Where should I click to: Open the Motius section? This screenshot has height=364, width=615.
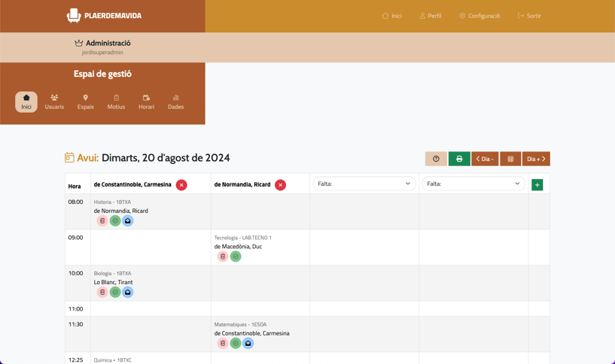[x=116, y=102]
